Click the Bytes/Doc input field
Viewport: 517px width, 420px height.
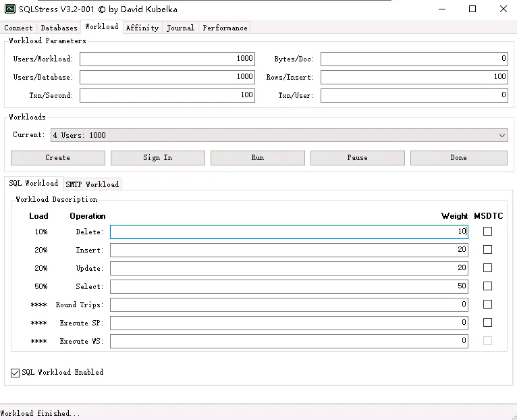tap(414, 59)
